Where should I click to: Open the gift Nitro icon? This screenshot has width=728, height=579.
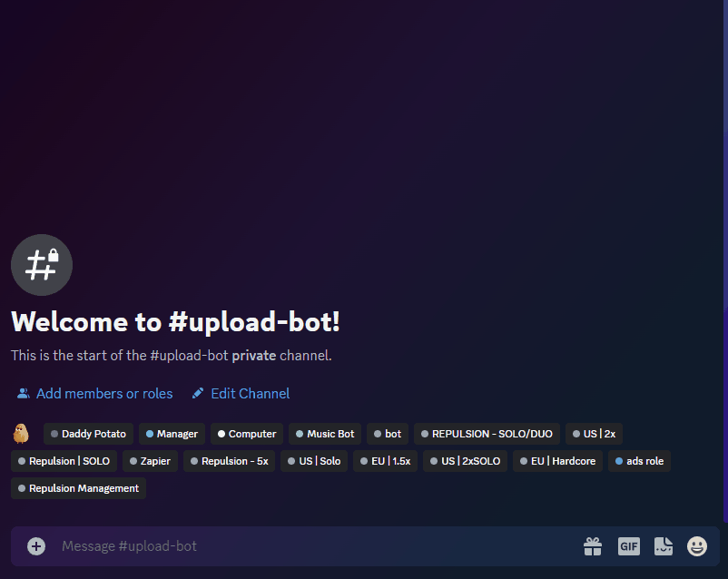(593, 545)
